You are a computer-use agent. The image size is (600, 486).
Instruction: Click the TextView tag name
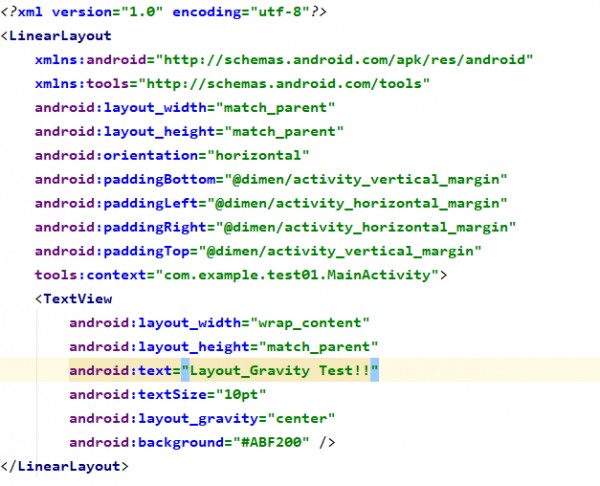(x=77, y=299)
